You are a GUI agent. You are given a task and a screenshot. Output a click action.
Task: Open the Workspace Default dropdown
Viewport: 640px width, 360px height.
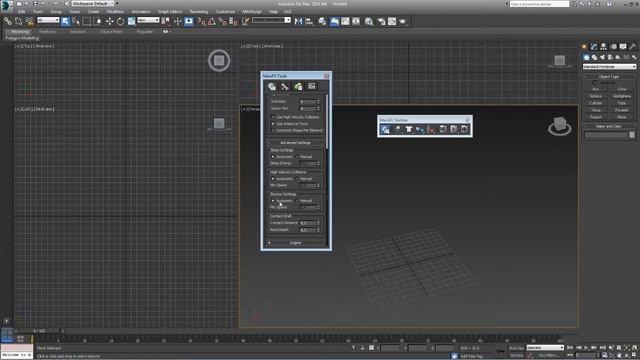tap(93, 4)
